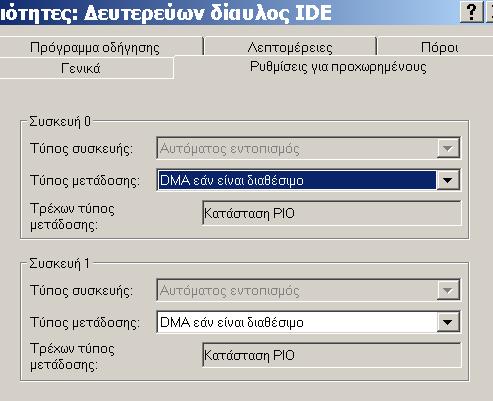Viewport: 493px width, 401px height.
Task: Click the Συσκευή 0 group header
Action: click(x=60, y=121)
